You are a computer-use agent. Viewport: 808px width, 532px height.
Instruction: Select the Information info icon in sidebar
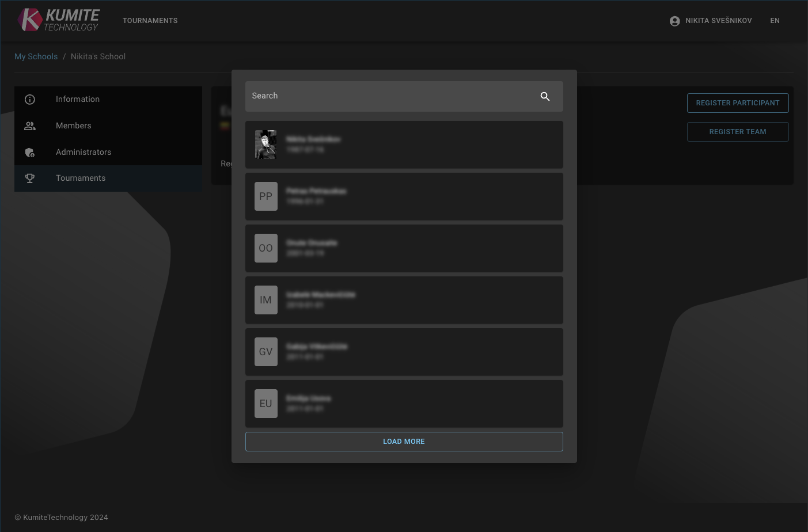click(x=30, y=99)
